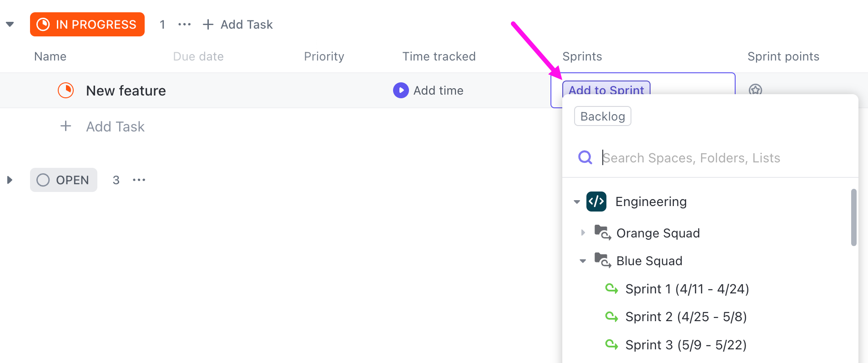The image size is (868, 363).
Task: Click the Add to Sprint button
Action: point(606,90)
